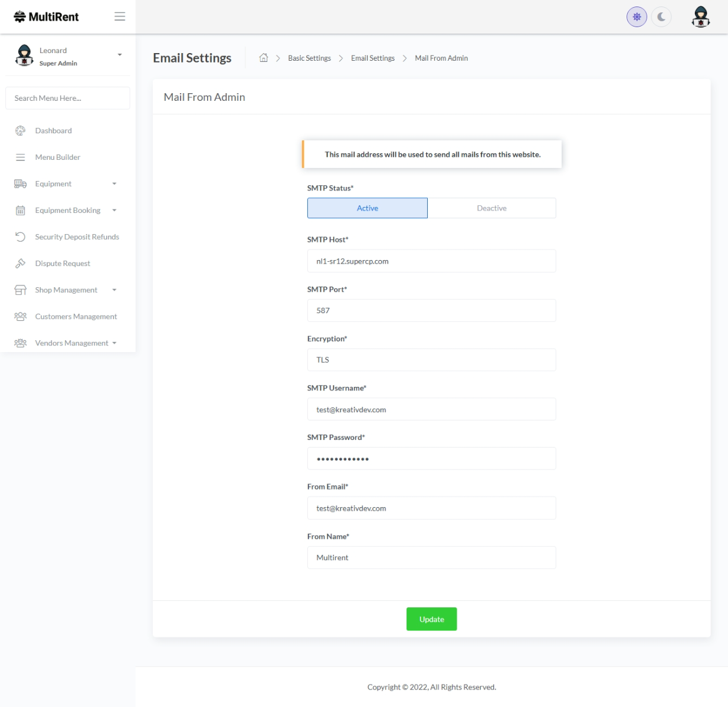The height and width of the screenshot is (707, 728).
Task: Click the home breadcrumb icon
Action: 264,58
